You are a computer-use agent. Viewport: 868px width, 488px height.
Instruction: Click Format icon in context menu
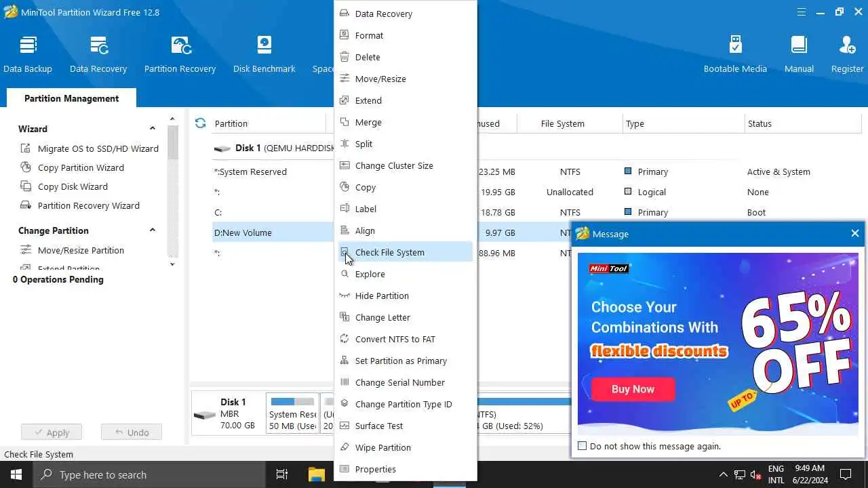click(x=344, y=35)
